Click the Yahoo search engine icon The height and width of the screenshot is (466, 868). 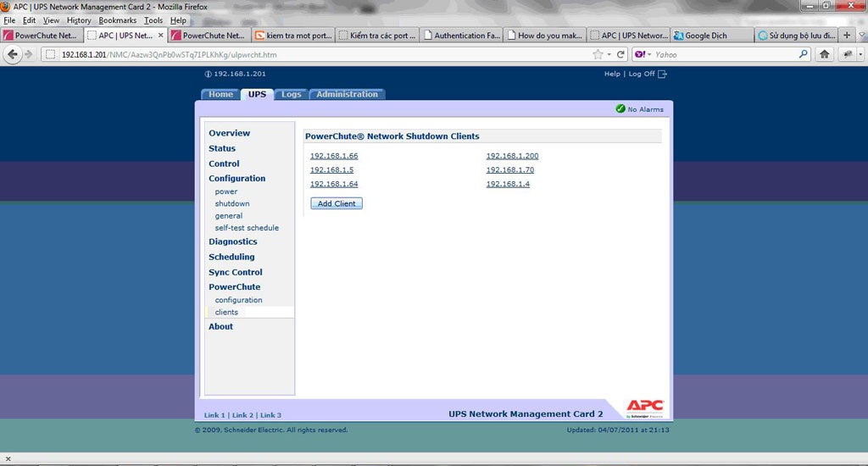point(640,54)
